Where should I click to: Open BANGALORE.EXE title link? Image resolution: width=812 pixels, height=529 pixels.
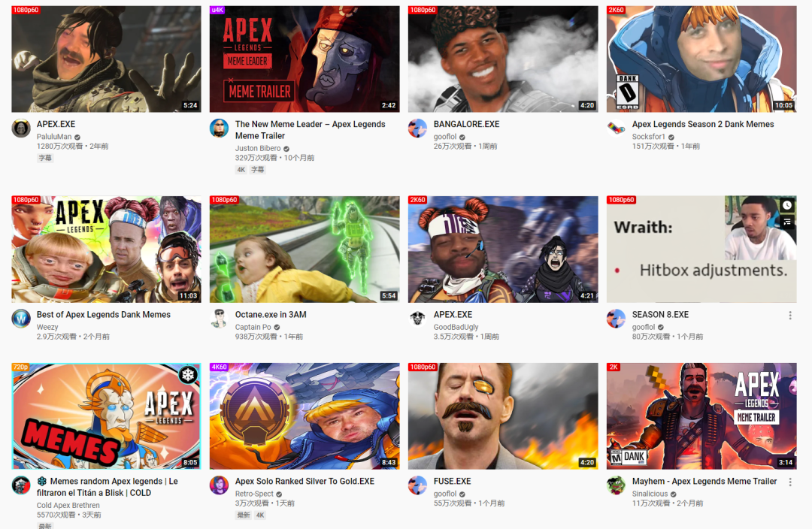click(x=467, y=124)
